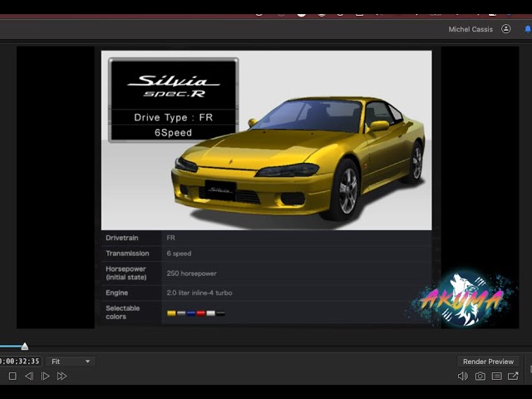
Task: Undock the preview window
Action: (513, 376)
